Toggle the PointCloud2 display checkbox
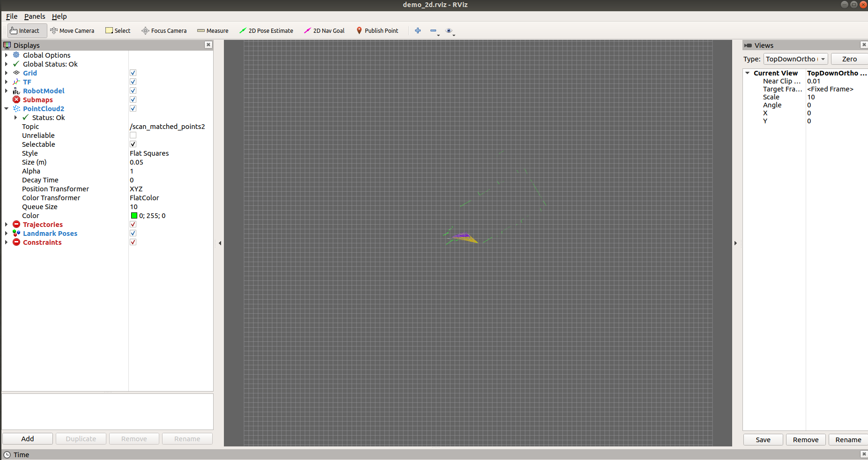 133,108
